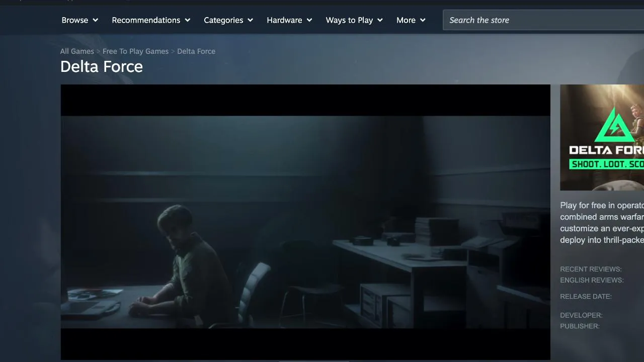Focus the Search the store field

pyautogui.click(x=543, y=20)
